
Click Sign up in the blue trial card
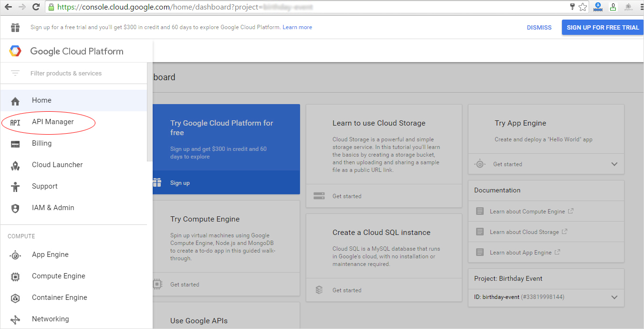[180, 183]
